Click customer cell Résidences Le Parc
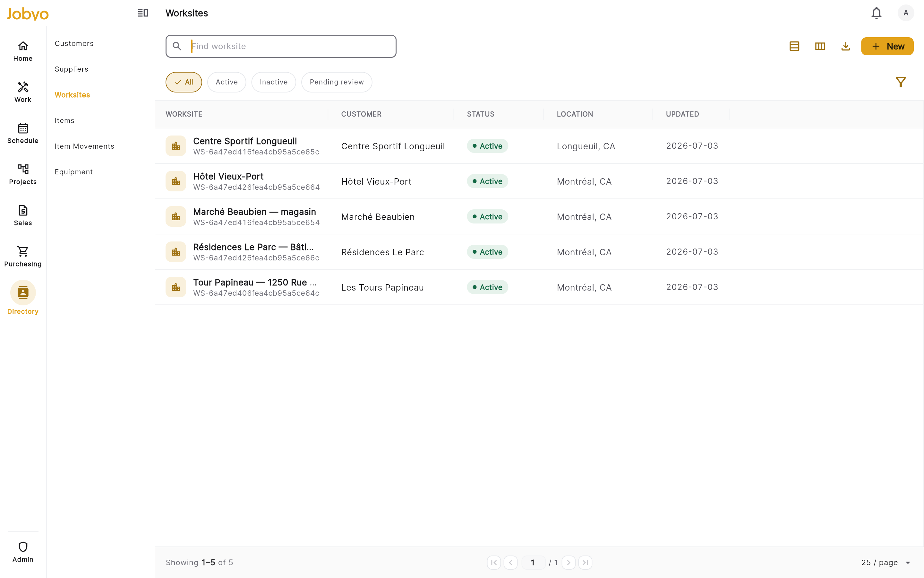 pos(382,252)
